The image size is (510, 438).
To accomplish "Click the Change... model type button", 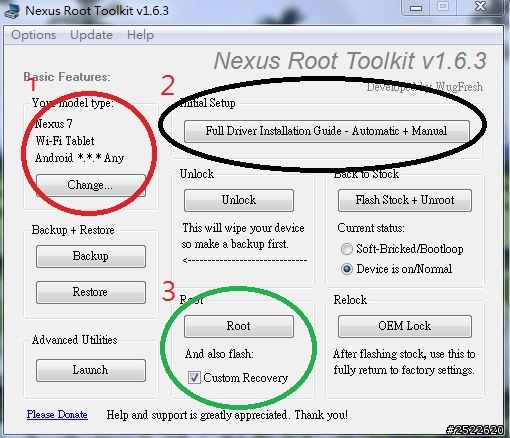I will click(x=91, y=185).
